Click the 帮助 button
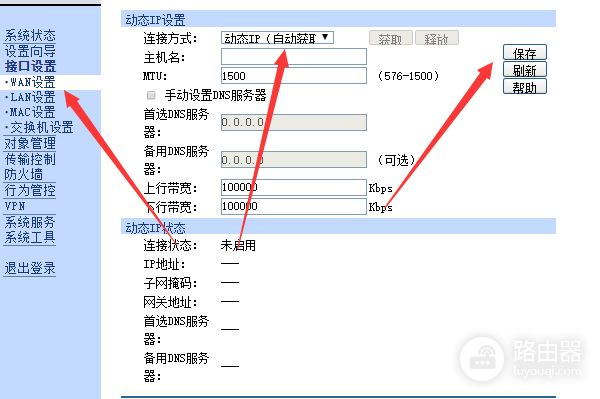 (525, 86)
